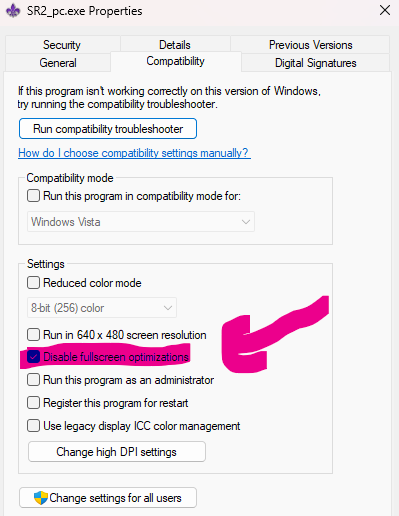Open the Details tab
This screenshot has width=399, height=516.
pos(175,45)
